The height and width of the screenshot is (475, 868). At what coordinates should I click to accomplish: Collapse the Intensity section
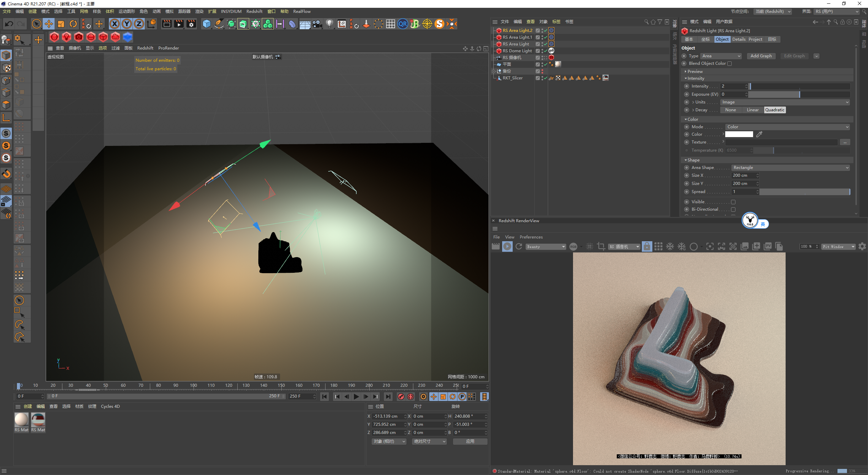tap(686, 78)
